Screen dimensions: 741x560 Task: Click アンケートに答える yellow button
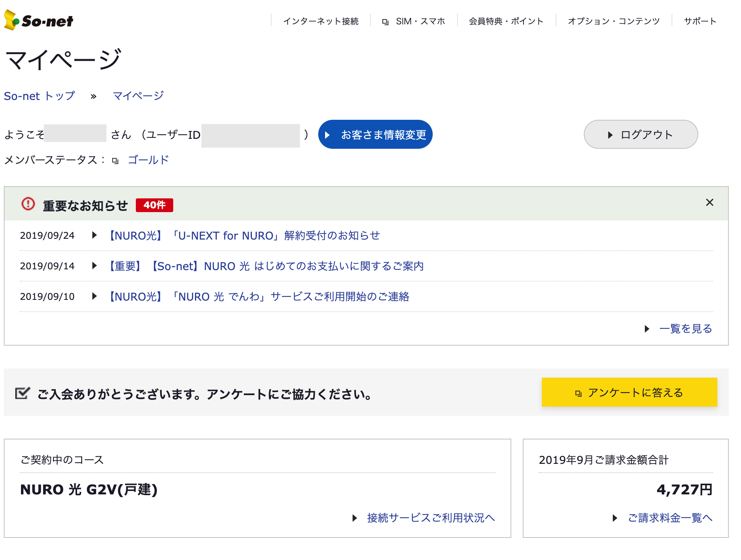pos(629,392)
